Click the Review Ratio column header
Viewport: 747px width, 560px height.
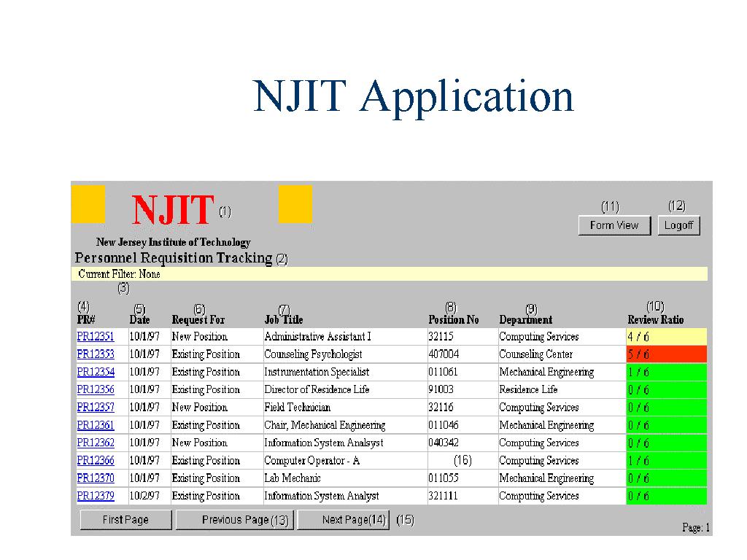coord(656,319)
